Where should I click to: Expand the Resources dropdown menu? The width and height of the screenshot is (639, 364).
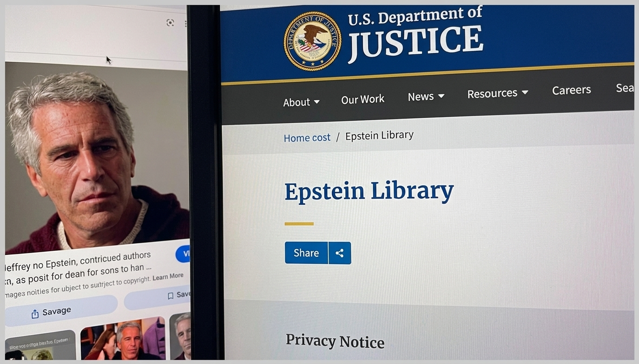[x=498, y=93]
